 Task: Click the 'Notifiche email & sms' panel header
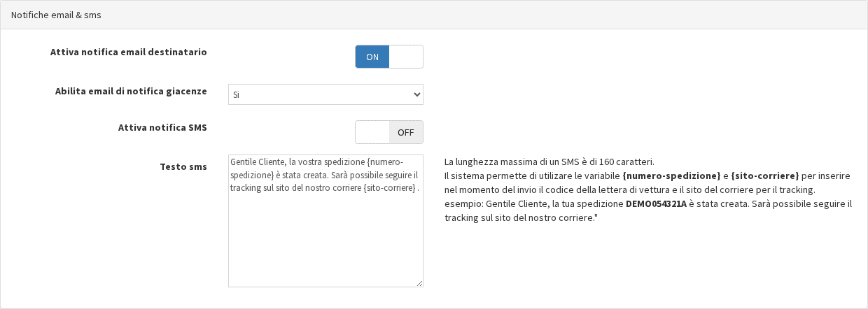tap(434, 15)
